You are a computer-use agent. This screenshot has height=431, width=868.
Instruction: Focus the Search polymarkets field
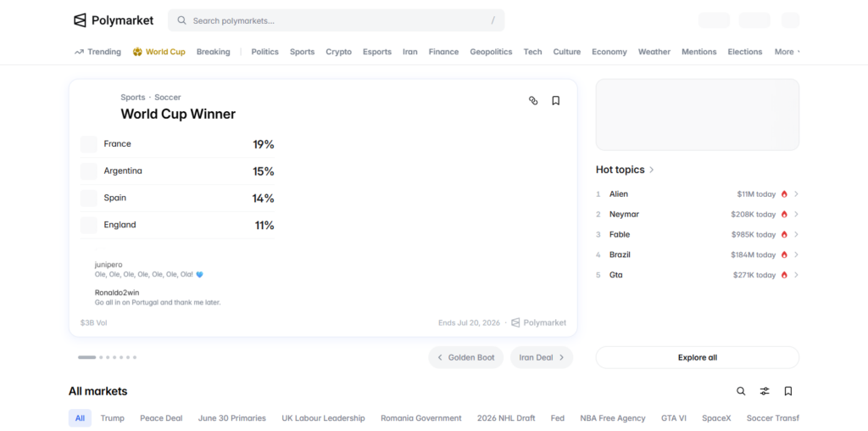pyautogui.click(x=336, y=20)
